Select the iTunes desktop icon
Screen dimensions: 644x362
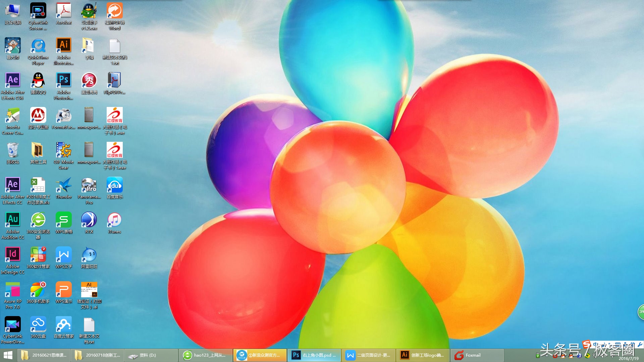(x=114, y=220)
